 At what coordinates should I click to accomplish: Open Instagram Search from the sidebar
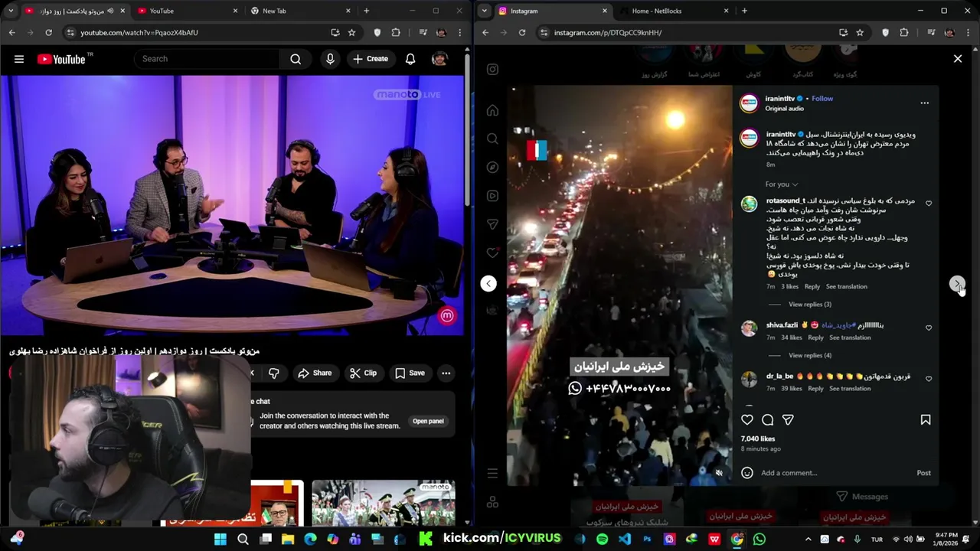(x=492, y=139)
